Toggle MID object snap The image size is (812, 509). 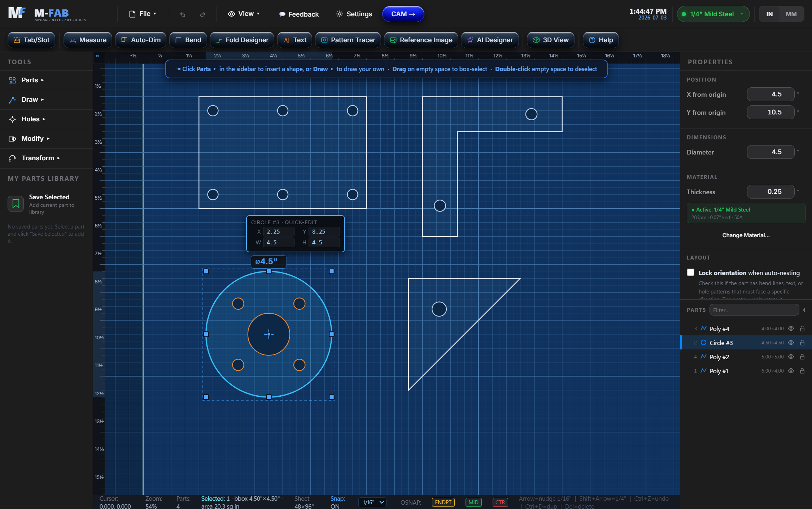(x=473, y=503)
